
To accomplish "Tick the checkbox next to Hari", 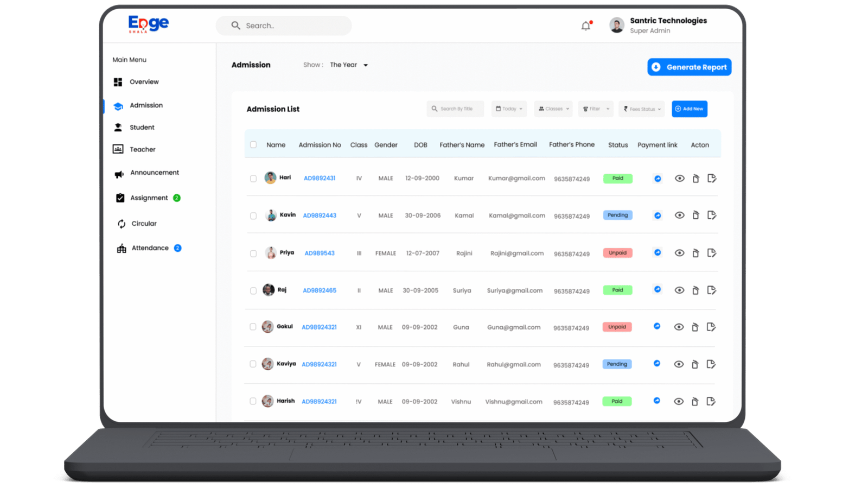I will click(x=253, y=179).
